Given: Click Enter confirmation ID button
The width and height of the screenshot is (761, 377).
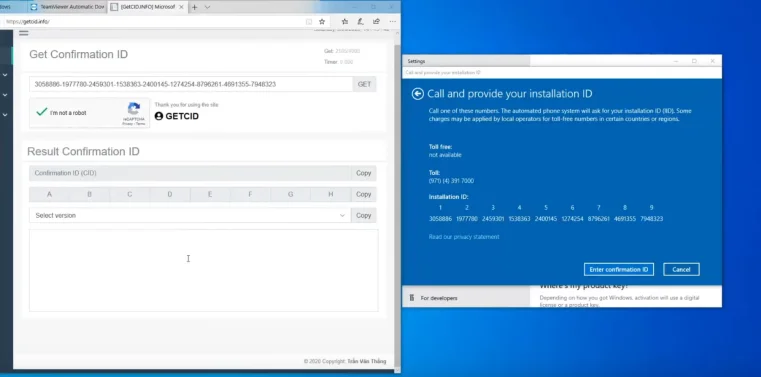Looking at the screenshot, I should [x=619, y=269].
